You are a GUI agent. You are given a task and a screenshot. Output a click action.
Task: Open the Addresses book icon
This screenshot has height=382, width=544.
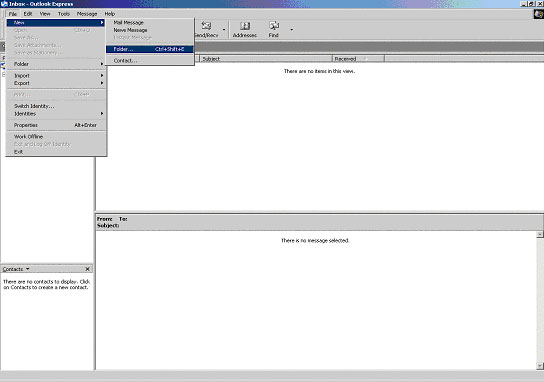point(245,29)
